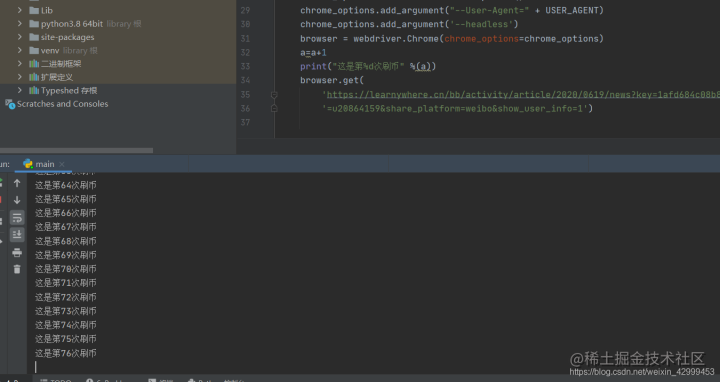The width and height of the screenshot is (720, 382).
Task: Clear console output with the trash icon
Action: pos(17,269)
